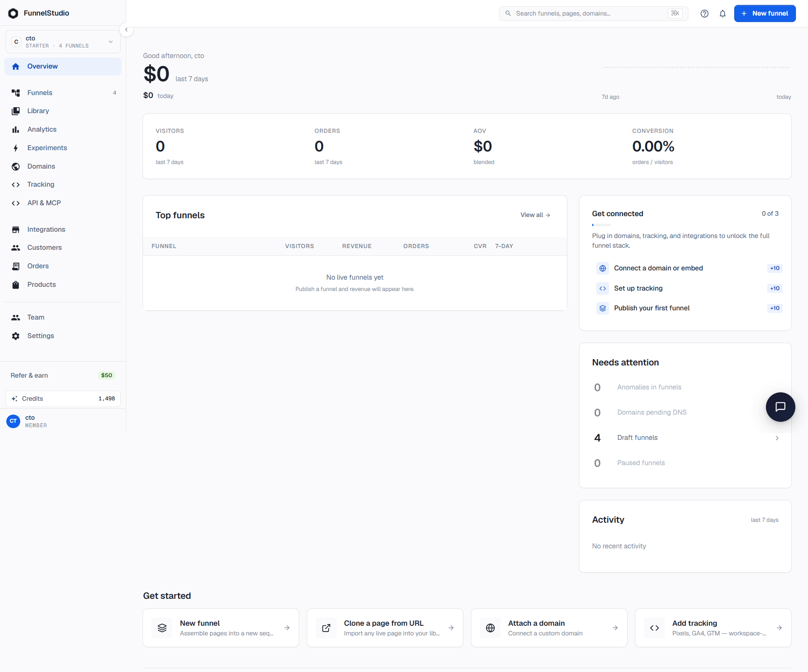Click the Orders receipt icon
This screenshot has width=808, height=672.
16,266
